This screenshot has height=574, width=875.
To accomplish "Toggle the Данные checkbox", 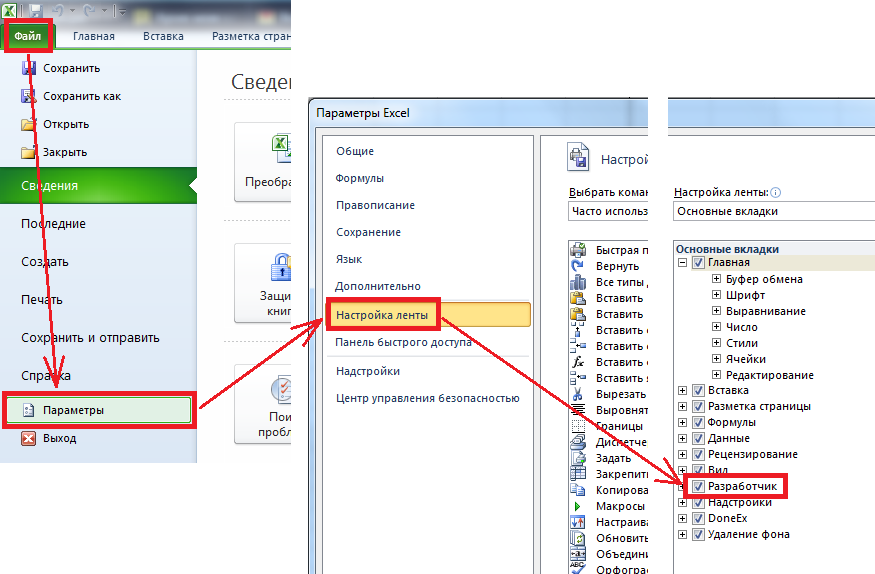I will [698, 438].
